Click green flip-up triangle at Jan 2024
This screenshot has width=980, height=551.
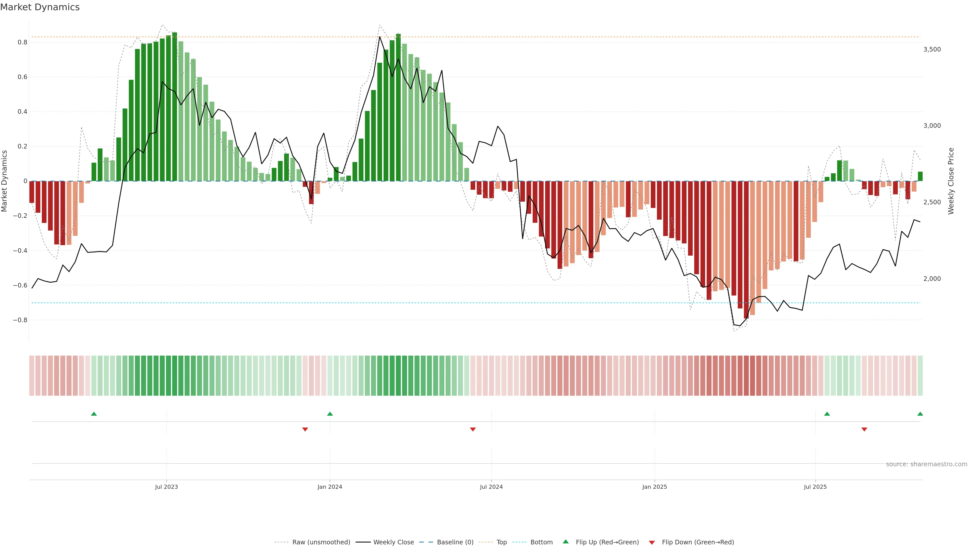330,414
